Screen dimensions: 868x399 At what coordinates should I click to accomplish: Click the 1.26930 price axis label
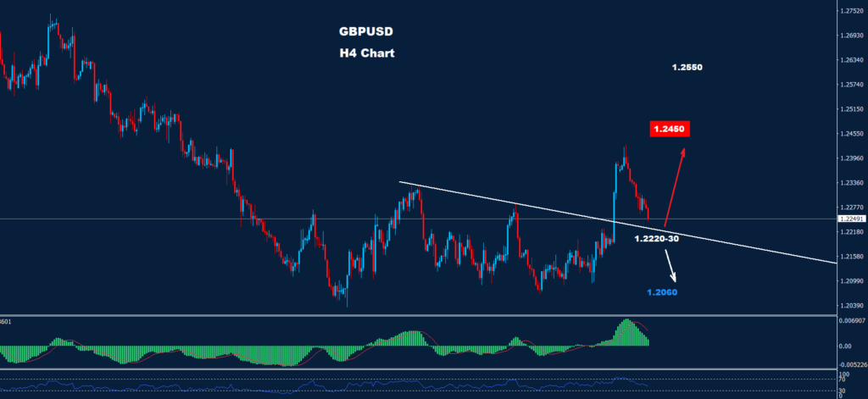coord(853,35)
